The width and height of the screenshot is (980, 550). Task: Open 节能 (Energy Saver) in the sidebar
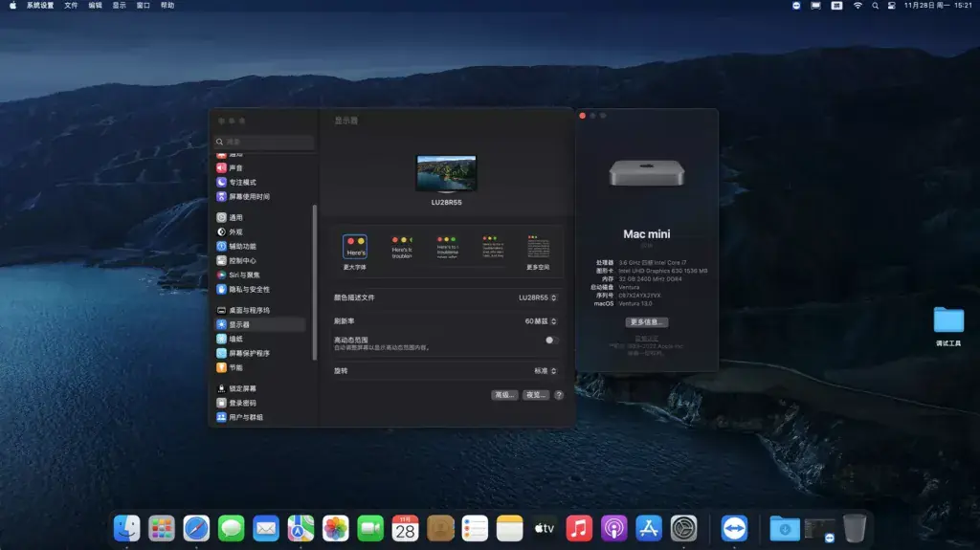(260, 367)
